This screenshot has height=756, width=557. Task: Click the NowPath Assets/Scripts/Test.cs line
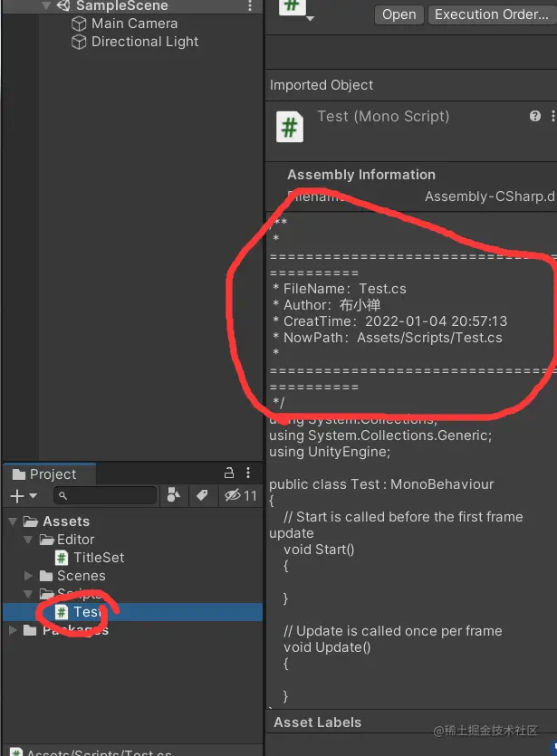(388, 338)
